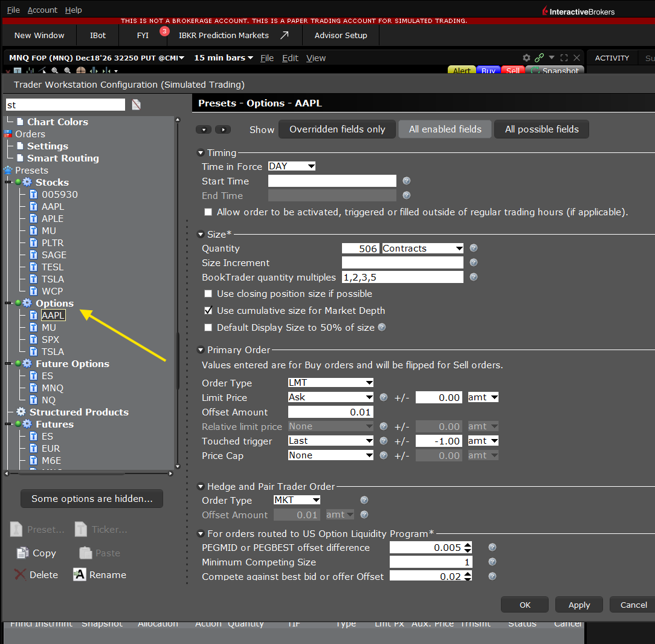
Task: Check Use closing position size if possible
Action: tap(208, 294)
